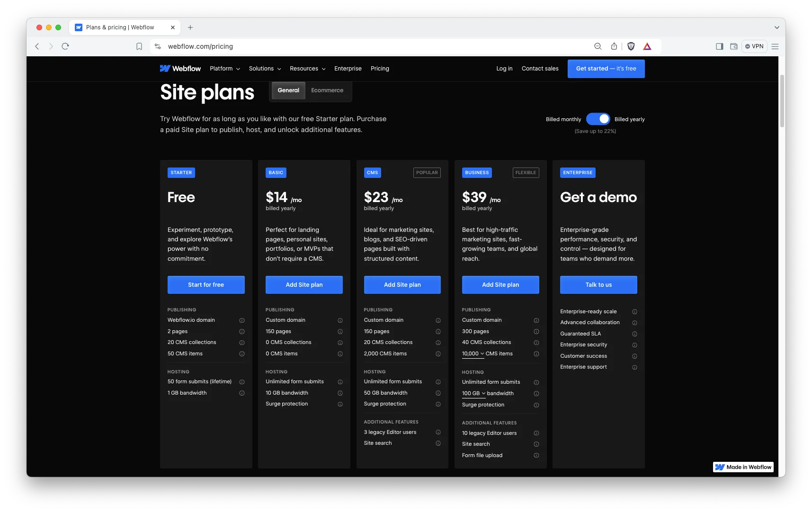The image size is (812, 512).
Task: Click the Webflow logo in navbar
Action: (180, 69)
